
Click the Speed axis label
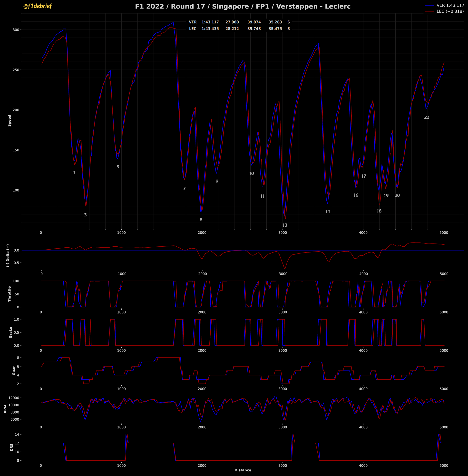pos(10,121)
